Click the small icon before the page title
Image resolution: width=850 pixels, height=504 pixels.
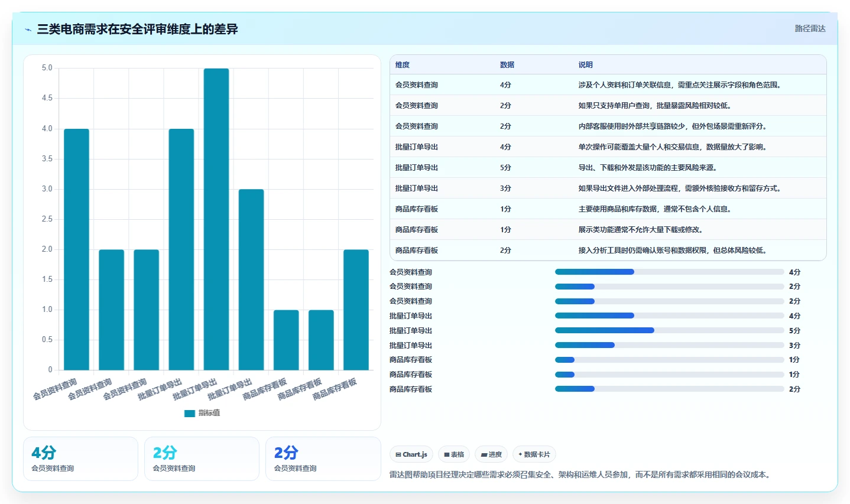click(x=28, y=30)
